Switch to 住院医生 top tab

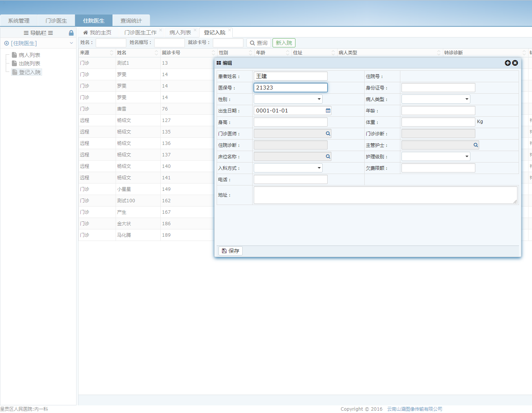click(94, 21)
